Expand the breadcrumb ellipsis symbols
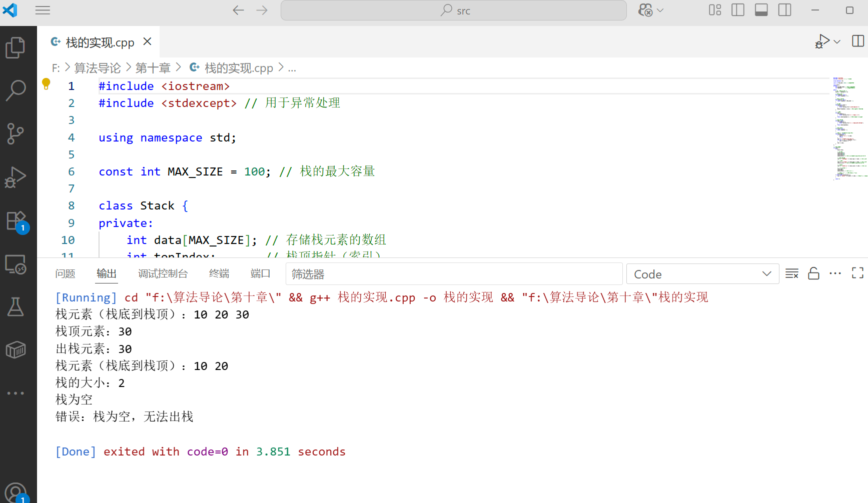This screenshot has height=503, width=868. (292, 68)
